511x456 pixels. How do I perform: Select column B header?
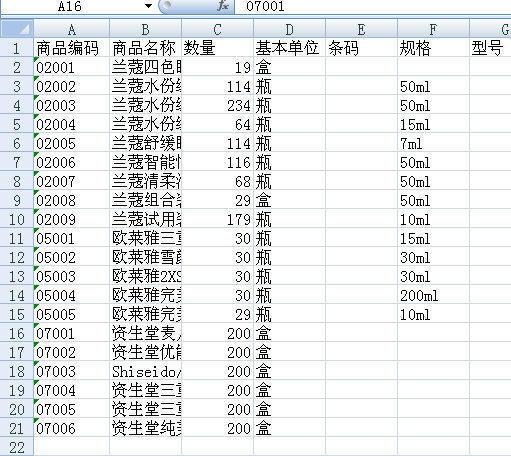146,29
